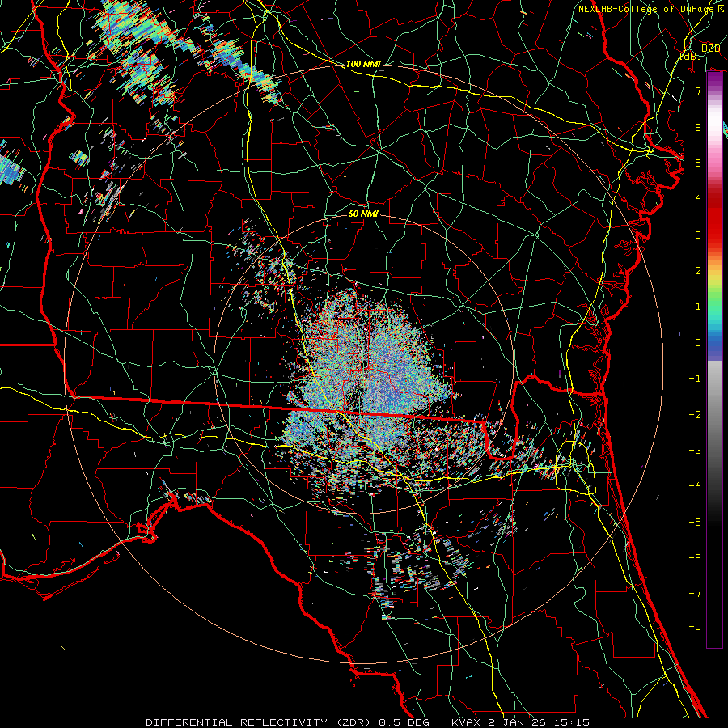The image size is (728, 728).
Task: Click the '5' value on the color scale
Action: (x=698, y=163)
